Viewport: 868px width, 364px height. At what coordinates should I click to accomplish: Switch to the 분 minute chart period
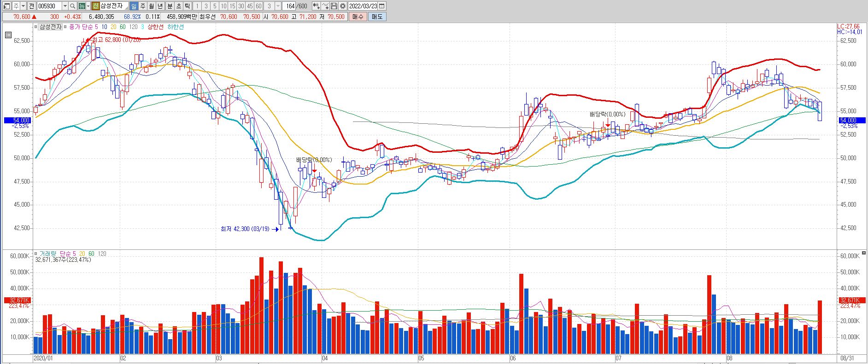[170, 6]
